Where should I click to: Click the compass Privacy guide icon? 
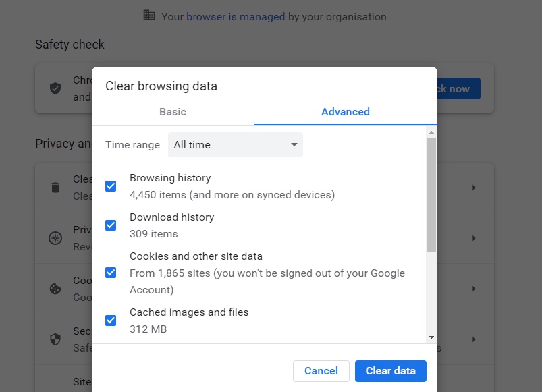point(55,238)
